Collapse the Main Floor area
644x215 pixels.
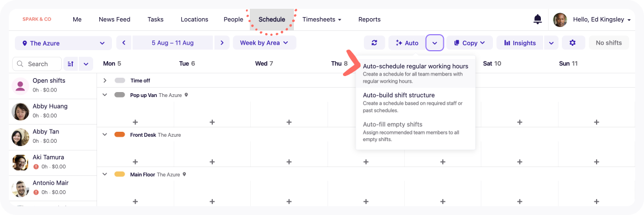point(105,174)
